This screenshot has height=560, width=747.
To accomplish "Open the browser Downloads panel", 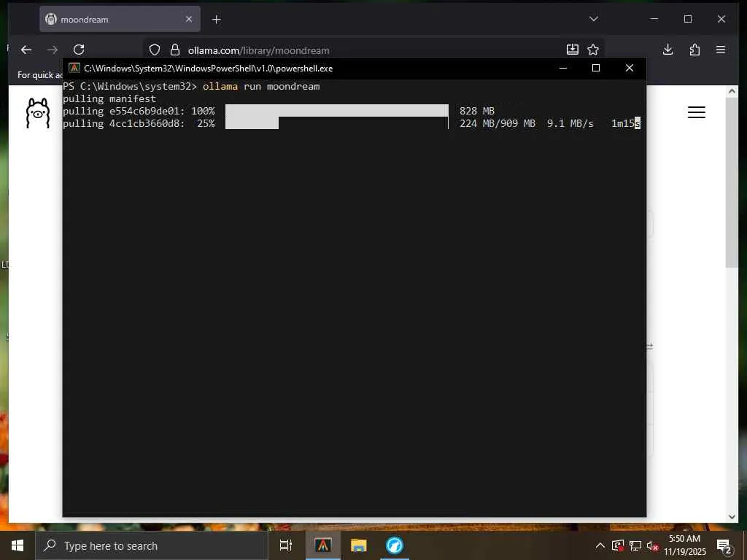I will [668, 50].
